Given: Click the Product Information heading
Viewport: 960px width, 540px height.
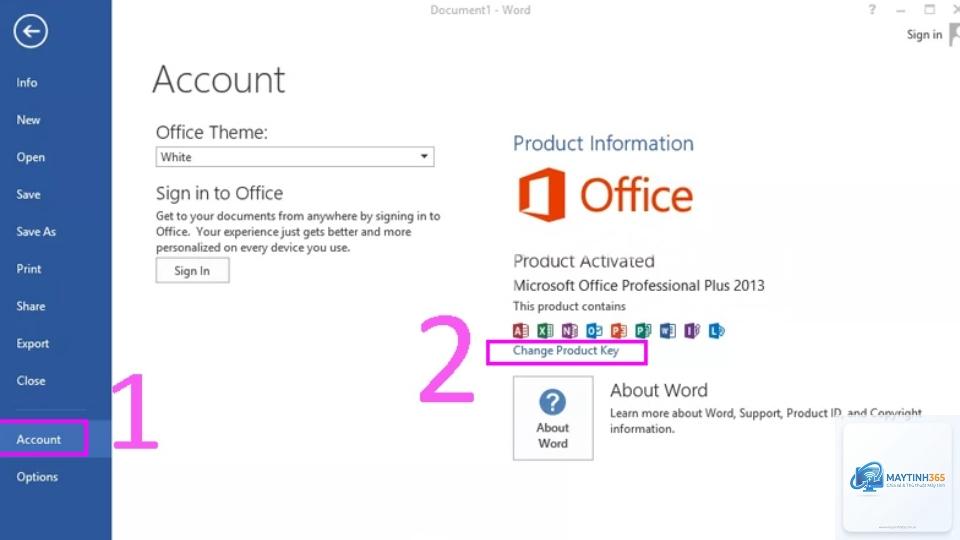Looking at the screenshot, I should click(x=603, y=143).
